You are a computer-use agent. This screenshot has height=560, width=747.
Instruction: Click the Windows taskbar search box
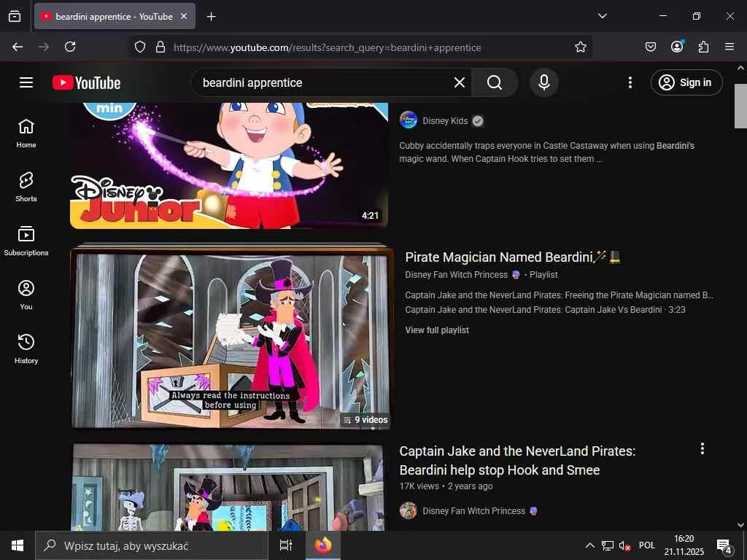tap(151, 545)
